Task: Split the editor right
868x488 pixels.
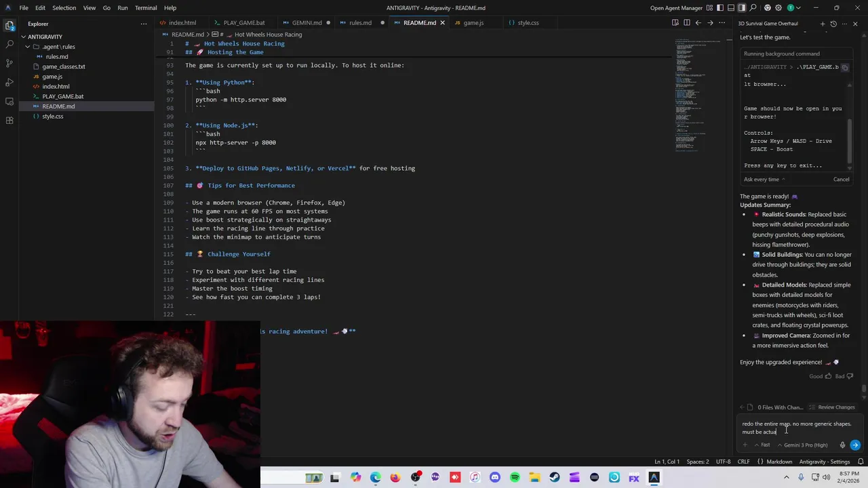Action: click(x=687, y=22)
